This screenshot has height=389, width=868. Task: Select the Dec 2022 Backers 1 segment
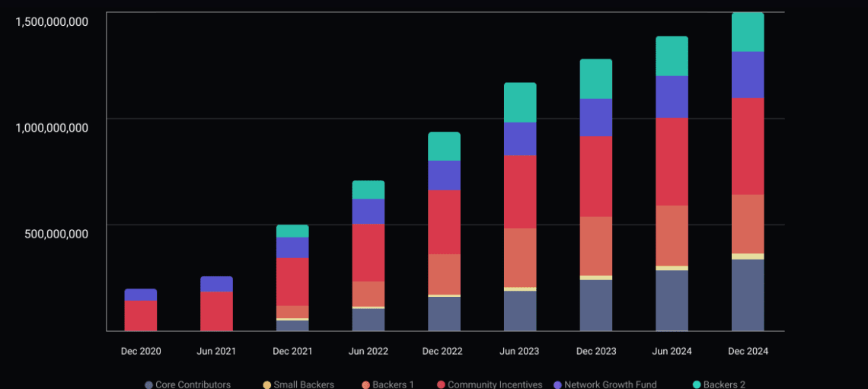(x=444, y=275)
